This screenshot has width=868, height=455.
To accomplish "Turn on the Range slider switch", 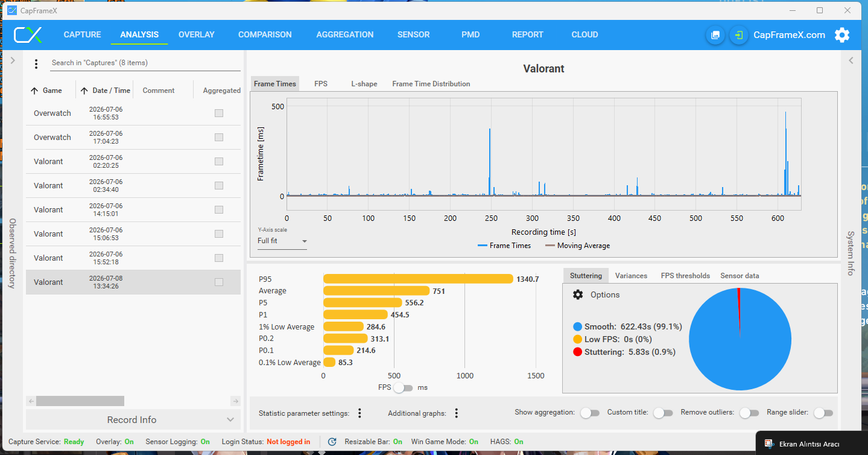I will point(823,413).
